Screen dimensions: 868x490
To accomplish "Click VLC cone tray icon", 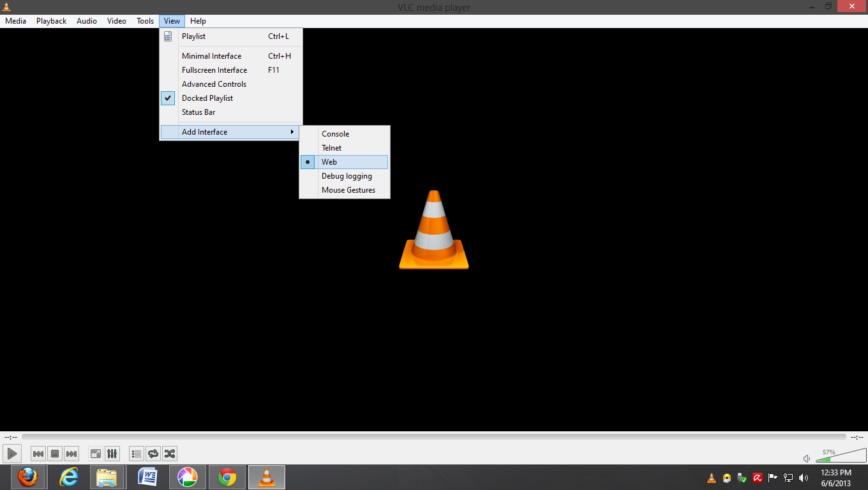I will [712, 478].
